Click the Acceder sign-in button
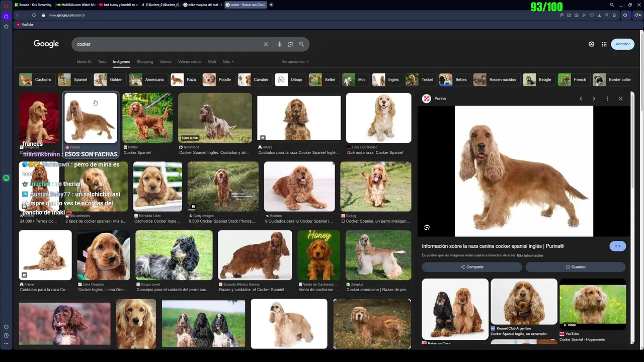Screen dimensions: 644x362 pyautogui.click(x=622, y=44)
